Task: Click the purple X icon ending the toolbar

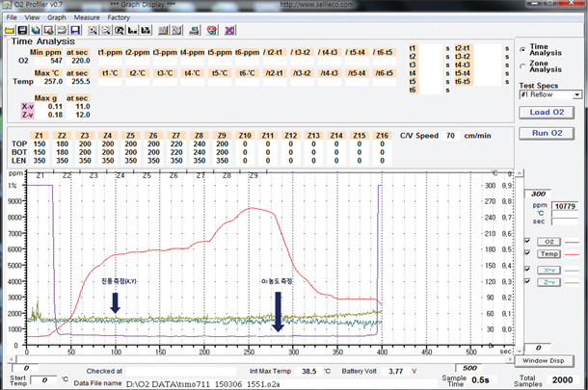Action: [228, 30]
